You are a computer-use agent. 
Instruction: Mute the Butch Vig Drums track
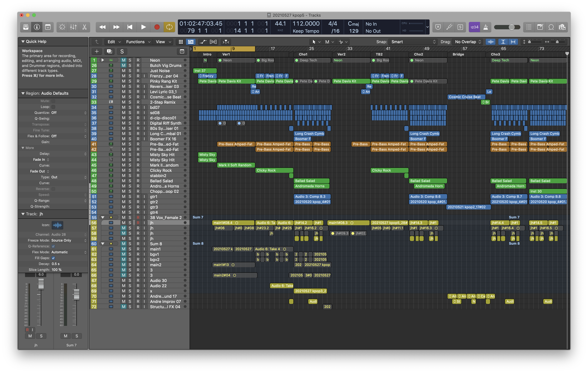124,65
